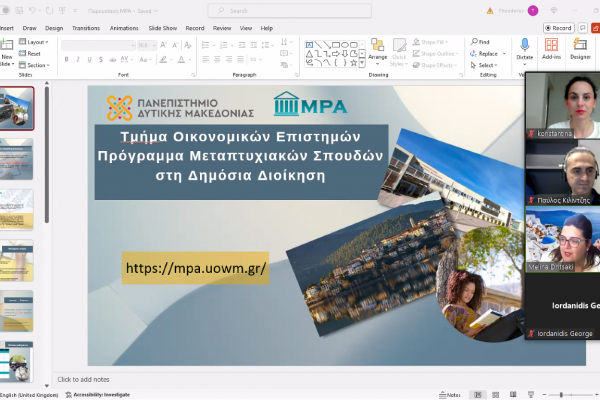Select the Text Box shape
The height and width of the screenshot is (400, 600).
click(x=309, y=45)
